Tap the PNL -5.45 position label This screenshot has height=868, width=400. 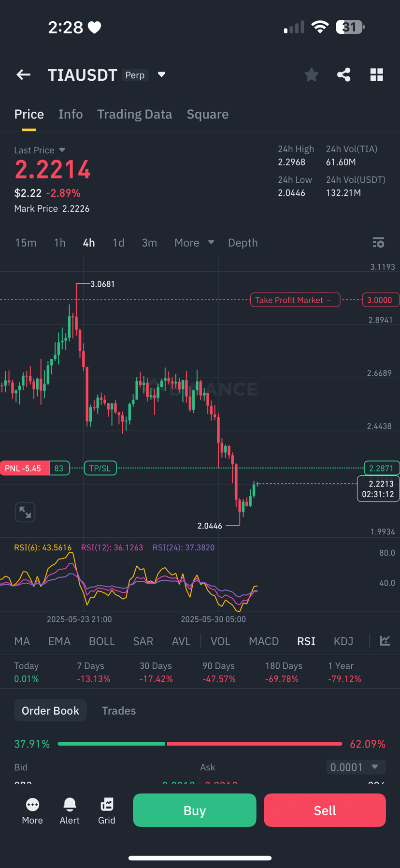click(x=24, y=468)
